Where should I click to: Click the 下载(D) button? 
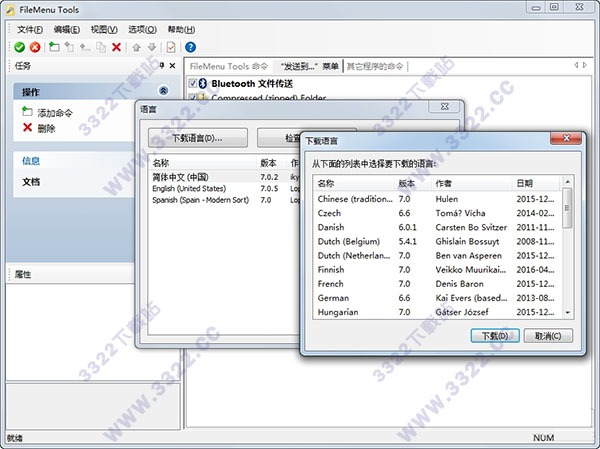[x=495, y=336]
